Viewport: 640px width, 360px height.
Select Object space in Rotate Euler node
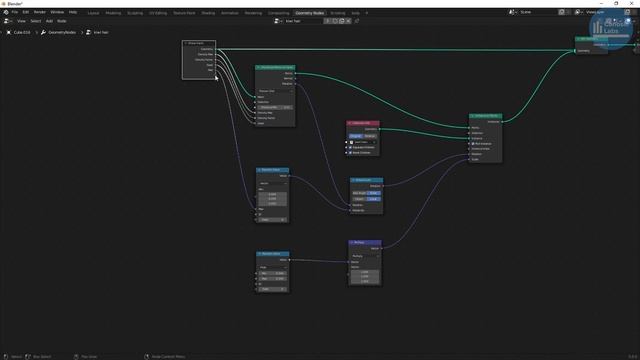(x=359, y=199)
